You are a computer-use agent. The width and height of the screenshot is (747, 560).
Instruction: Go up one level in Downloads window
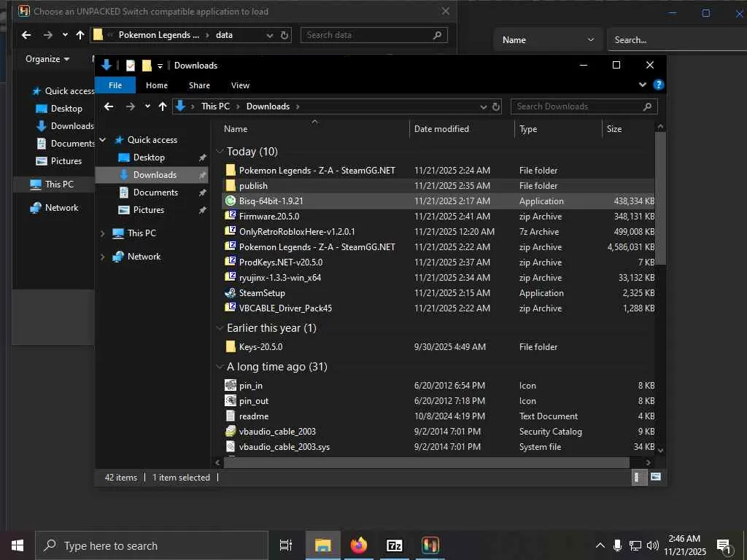pyautogui.click(x=163, y=106)
